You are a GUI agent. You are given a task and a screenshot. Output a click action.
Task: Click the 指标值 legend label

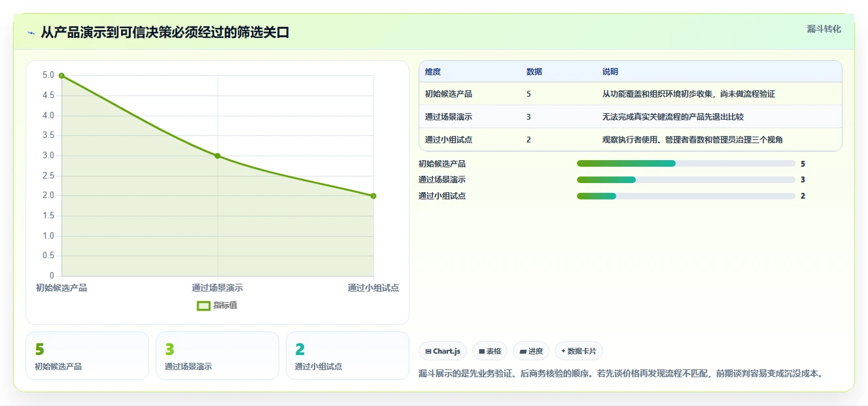225,305
